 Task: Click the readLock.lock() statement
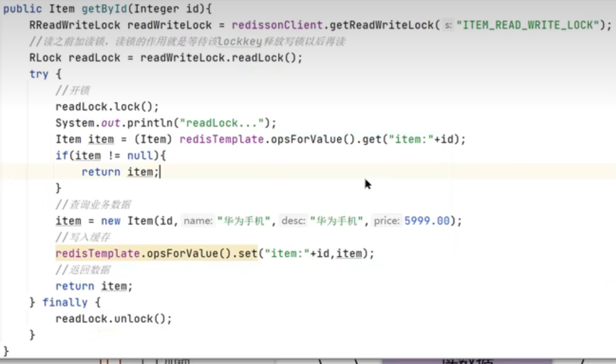(107, 106)
